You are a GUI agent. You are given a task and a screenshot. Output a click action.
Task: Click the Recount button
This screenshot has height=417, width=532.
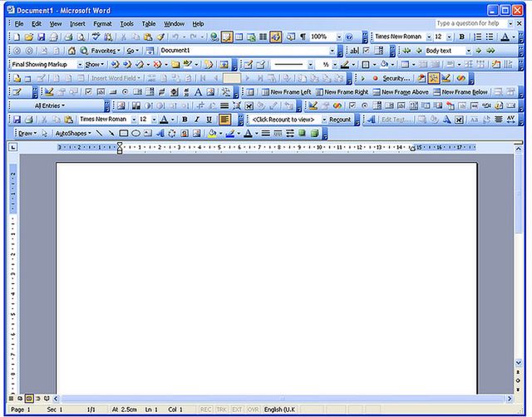(340, 120)
